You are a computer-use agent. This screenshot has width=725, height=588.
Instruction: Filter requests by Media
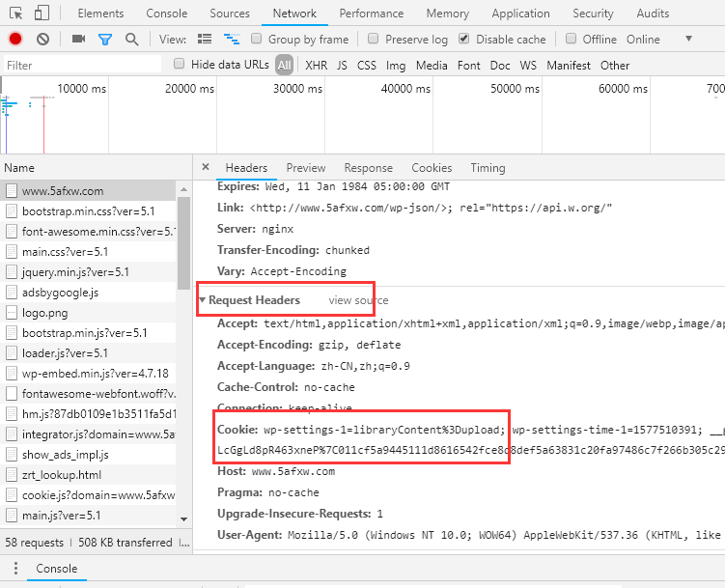(432, 66)
